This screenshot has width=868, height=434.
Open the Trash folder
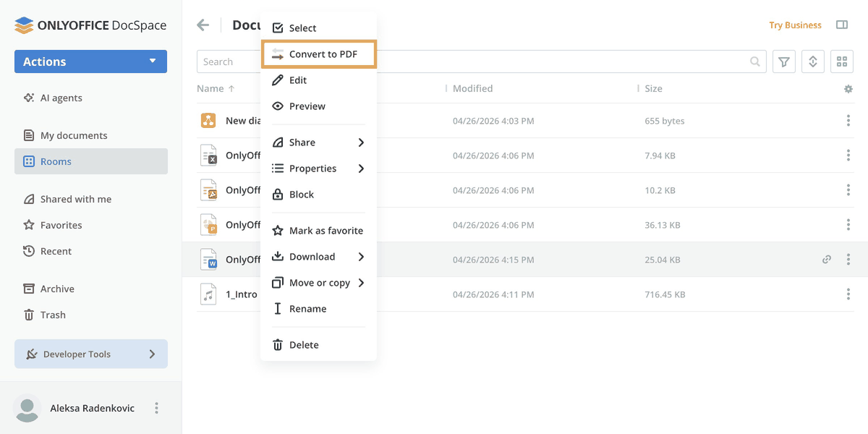tap(45, 315)
